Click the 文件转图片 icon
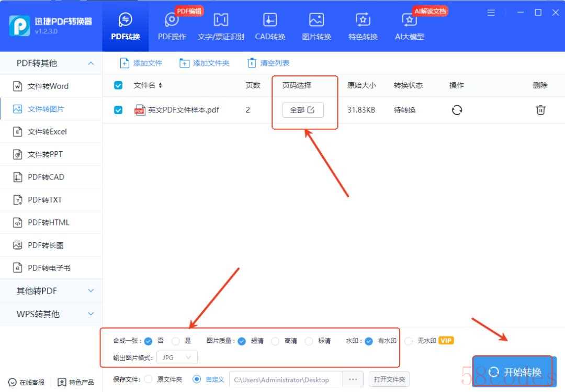Screen dimensions: 565x392 click(18, 109)
